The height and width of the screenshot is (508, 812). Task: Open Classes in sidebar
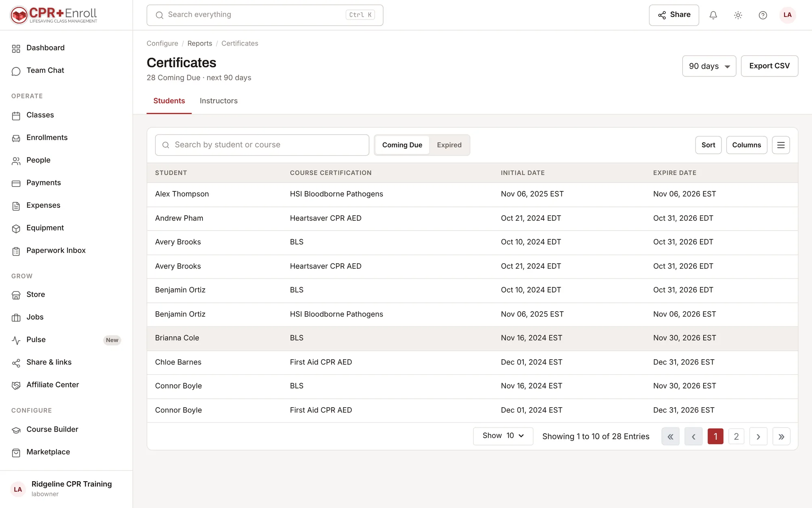click(66, 115)
